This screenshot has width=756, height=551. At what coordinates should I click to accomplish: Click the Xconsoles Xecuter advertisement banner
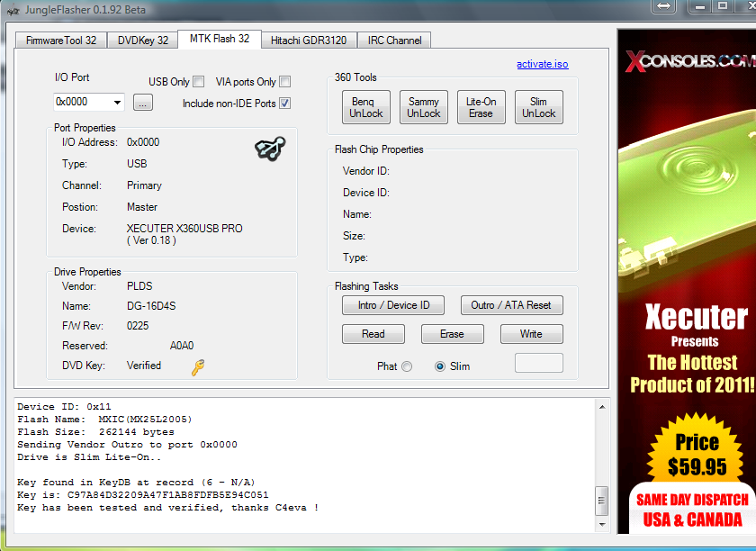click(x=687, y=281)
